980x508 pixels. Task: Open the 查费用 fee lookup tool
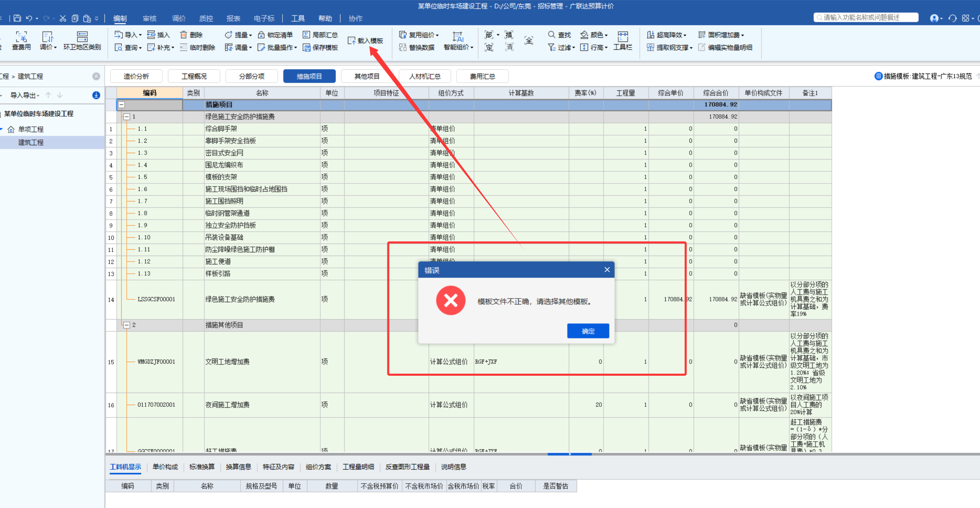21,40
